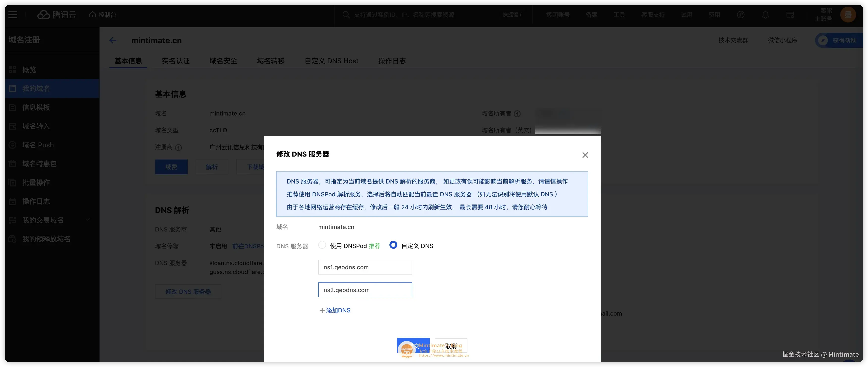Open the 工具 menu in top bar
This screenshot has height=367, width=868.
[619, 15]
